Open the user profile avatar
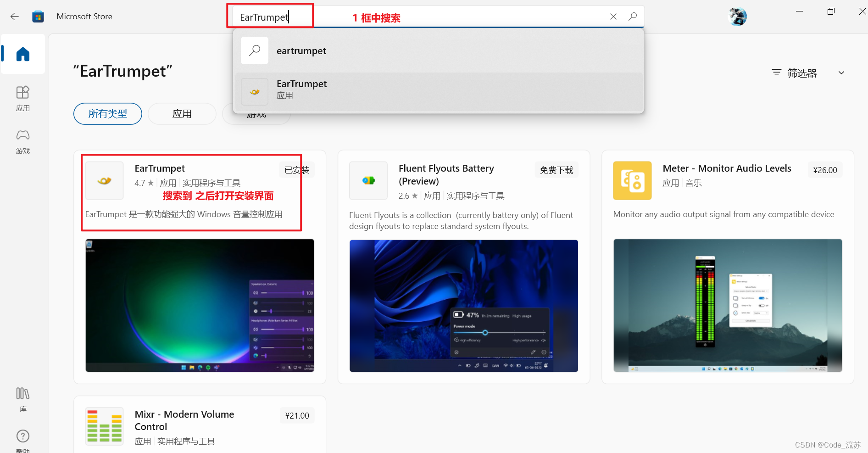 737,17
